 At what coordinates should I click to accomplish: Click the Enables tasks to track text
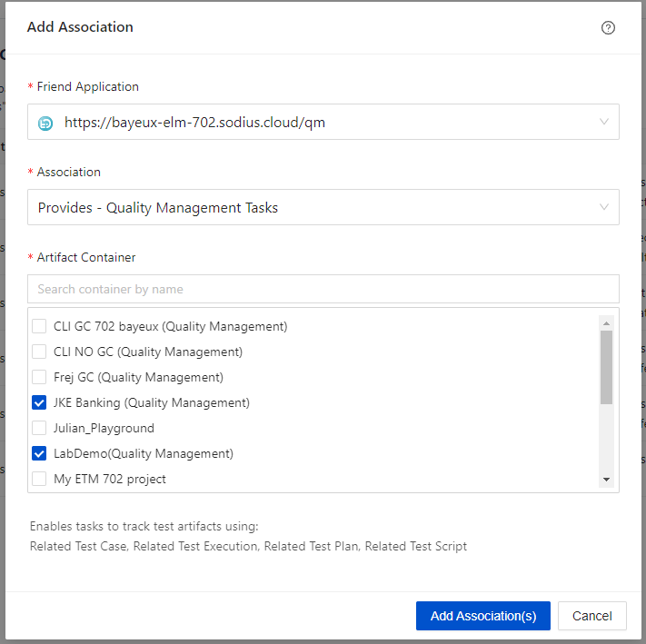(x=144, y=526)
